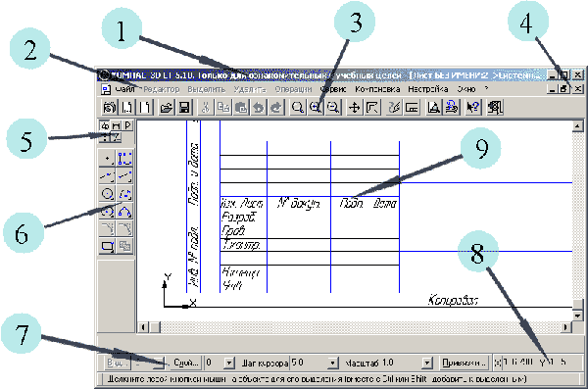Click the Вид button in bottom bar
Image resolution: width=588 pixels, height=389 pixels.
(118, 363)
